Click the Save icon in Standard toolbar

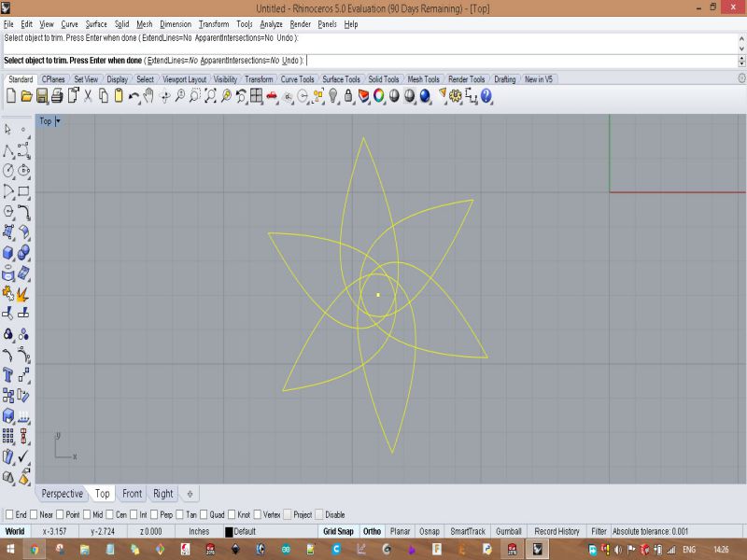(42, 95)
